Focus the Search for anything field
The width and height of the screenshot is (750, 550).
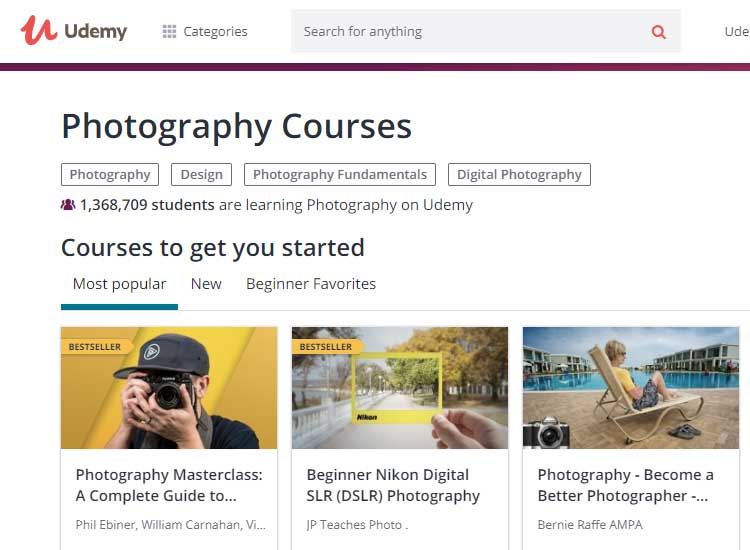click(x=485, y=32)
